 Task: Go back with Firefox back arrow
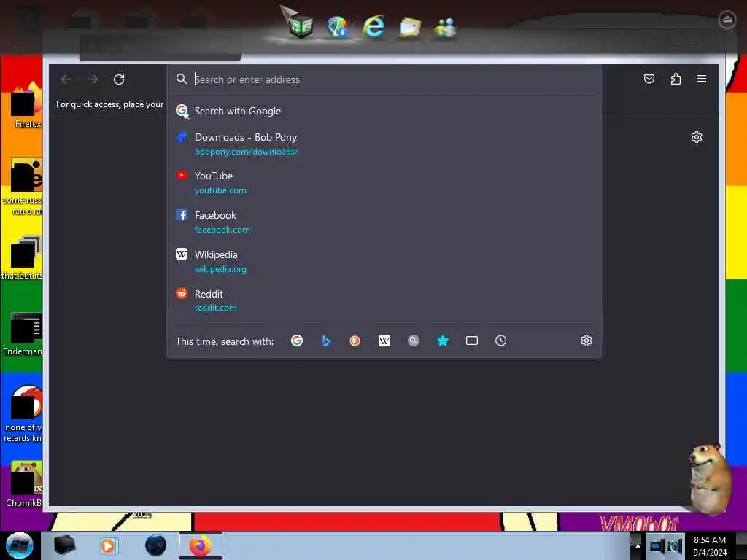[x=66, y=79]
